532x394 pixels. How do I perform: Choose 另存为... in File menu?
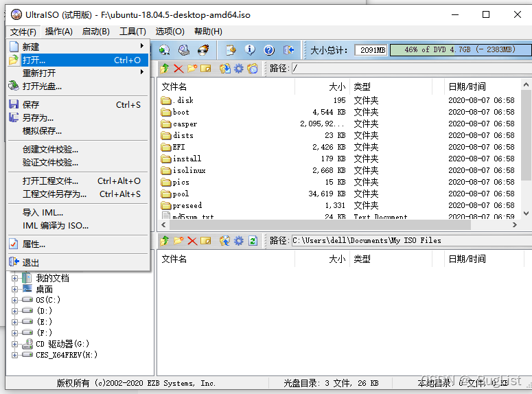[78, 117]
